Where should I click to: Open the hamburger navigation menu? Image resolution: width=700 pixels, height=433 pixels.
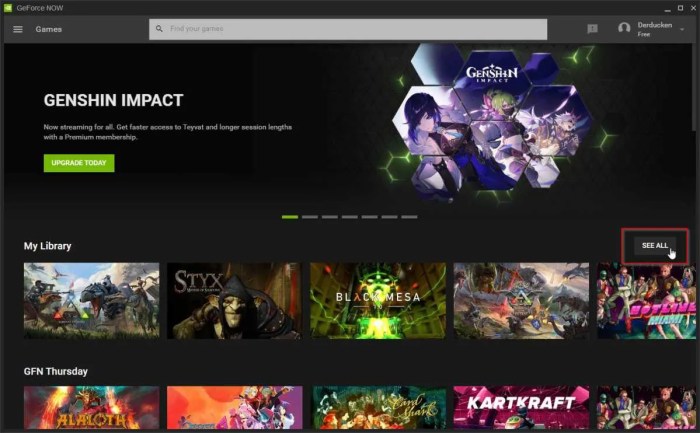pyautogui.click(x=17, y=29)
